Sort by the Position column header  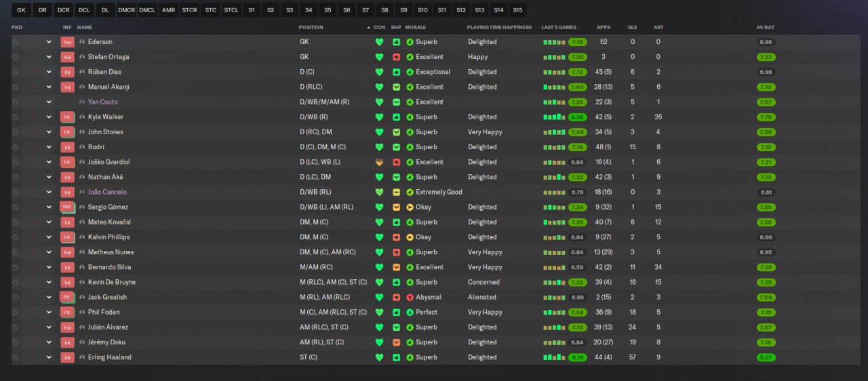311,27
